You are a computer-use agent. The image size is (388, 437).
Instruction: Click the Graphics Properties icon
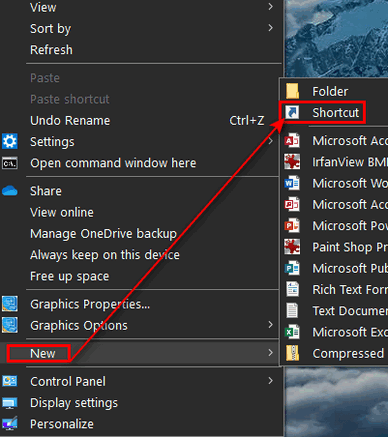pos(10,304)
